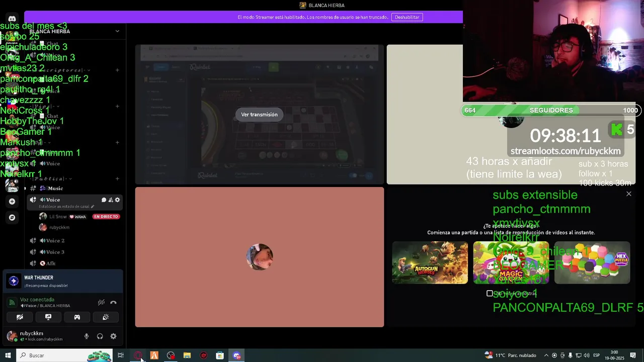Viewport: 644px width, 362px height.
Task: Click the add a server plus icon
Action: pos(12,201)
